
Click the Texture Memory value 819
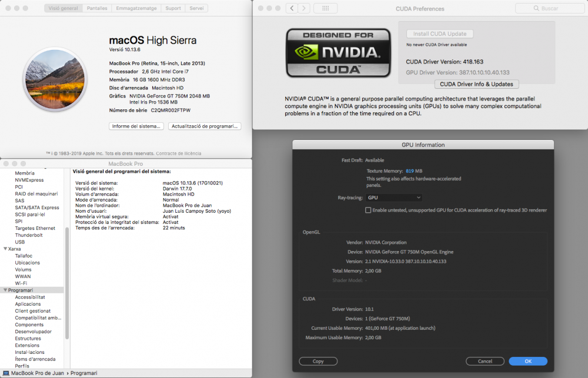click(x=409, y=171)
